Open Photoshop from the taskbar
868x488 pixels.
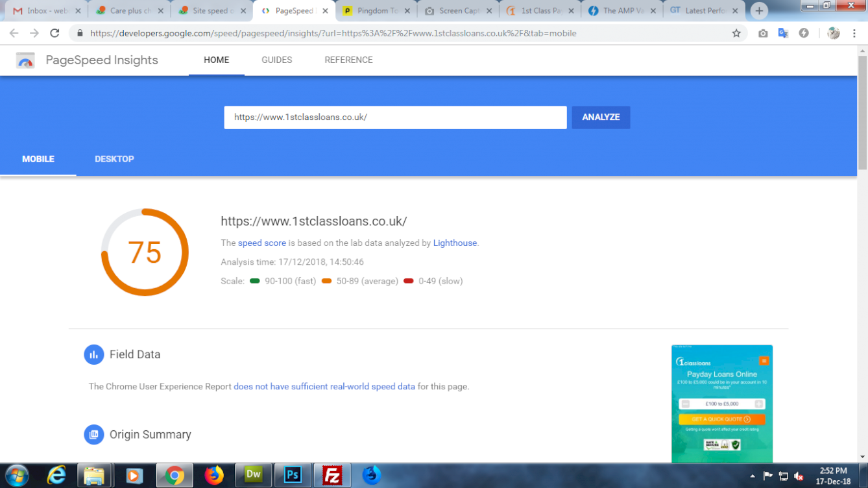pos(293,475)
